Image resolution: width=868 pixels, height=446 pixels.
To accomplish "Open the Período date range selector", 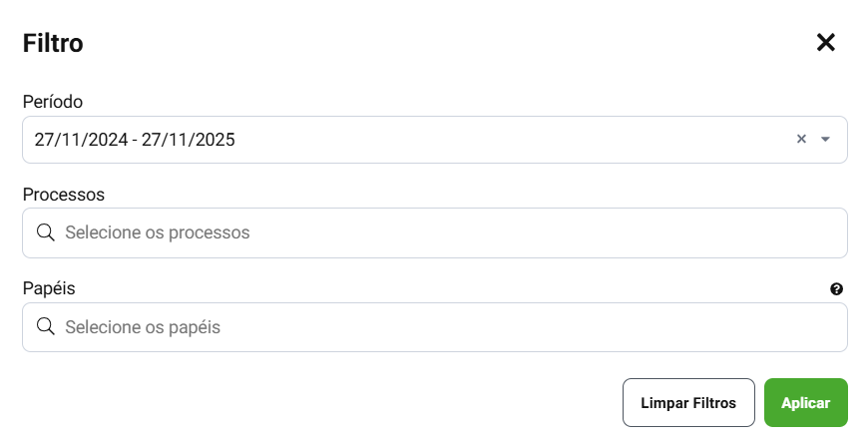I will [399, 140].
